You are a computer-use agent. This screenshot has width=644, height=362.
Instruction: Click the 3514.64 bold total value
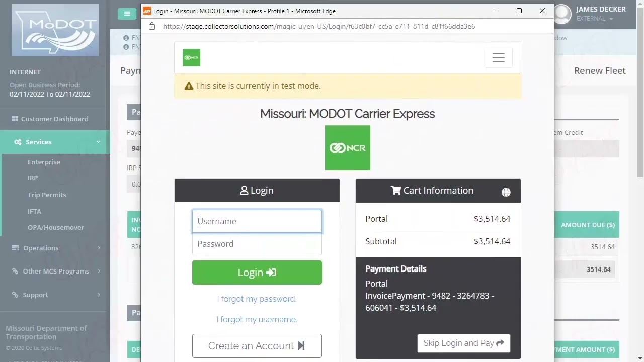(x=598, y=269)
